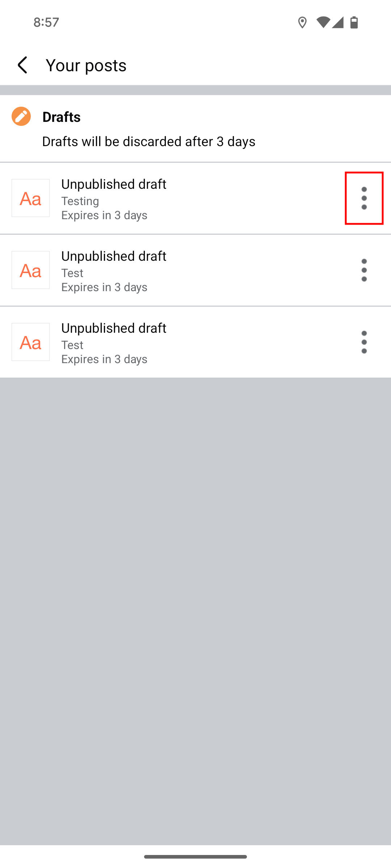Tap the Aa thumbnail of the last draft

coord(31,342)
